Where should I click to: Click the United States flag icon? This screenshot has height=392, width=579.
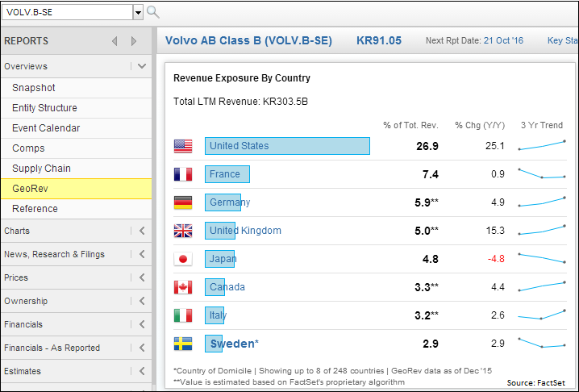pos(183,146)
